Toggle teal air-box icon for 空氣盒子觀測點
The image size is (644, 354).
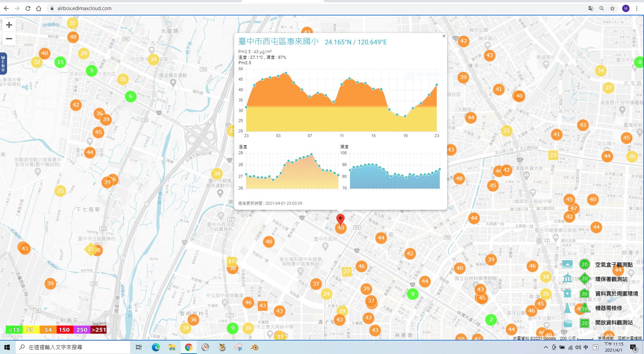(x=567, y=264)
